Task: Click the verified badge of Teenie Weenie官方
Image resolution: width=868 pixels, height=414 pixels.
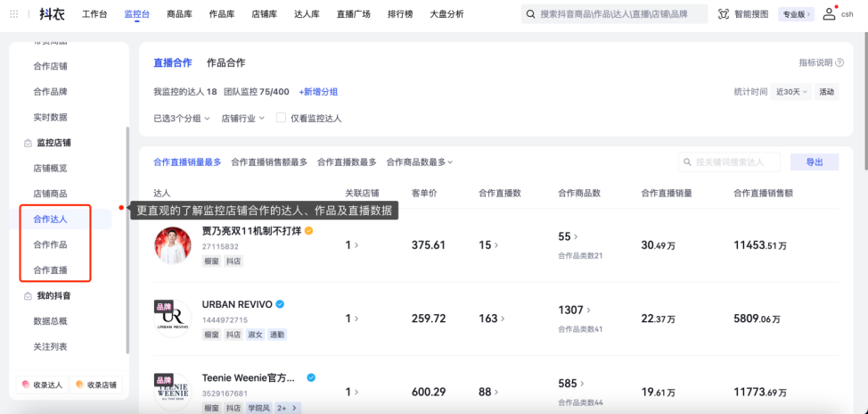Action: tap(311, 377)
